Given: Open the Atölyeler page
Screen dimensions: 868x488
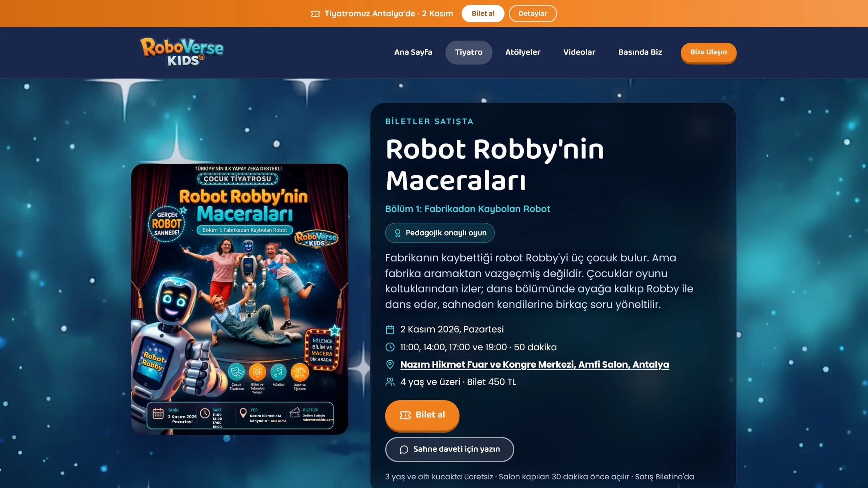Looking at the screenshot, I should click(x=523, y=52).
